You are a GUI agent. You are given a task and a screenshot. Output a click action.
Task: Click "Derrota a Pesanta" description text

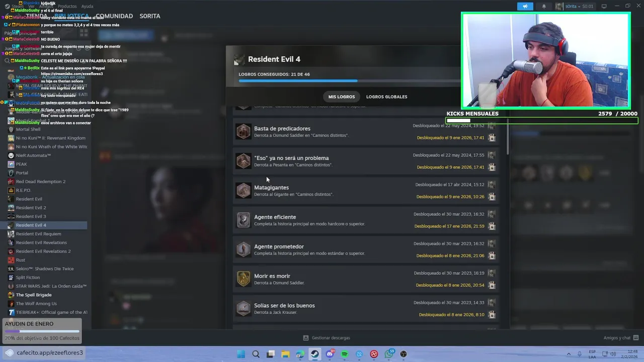tap(293, 165)
